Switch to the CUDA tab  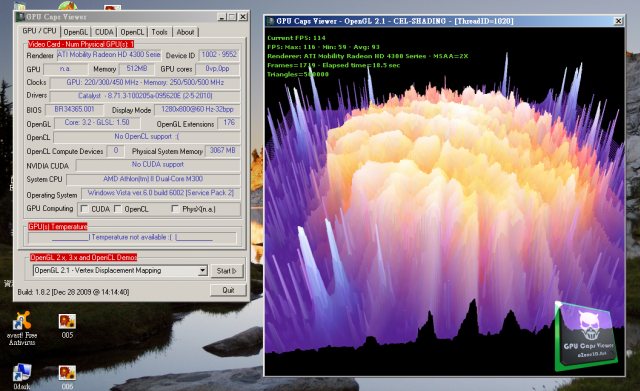[x=104, y=32]
